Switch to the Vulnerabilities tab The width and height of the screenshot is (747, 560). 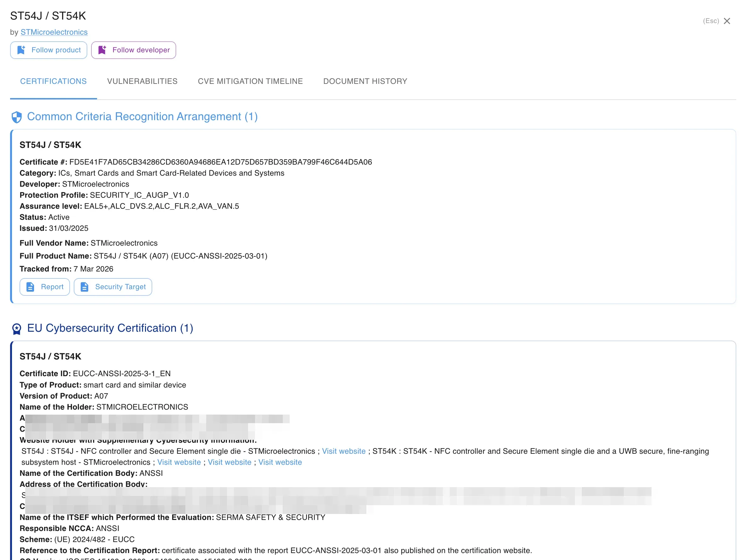[x=142, y=81]
